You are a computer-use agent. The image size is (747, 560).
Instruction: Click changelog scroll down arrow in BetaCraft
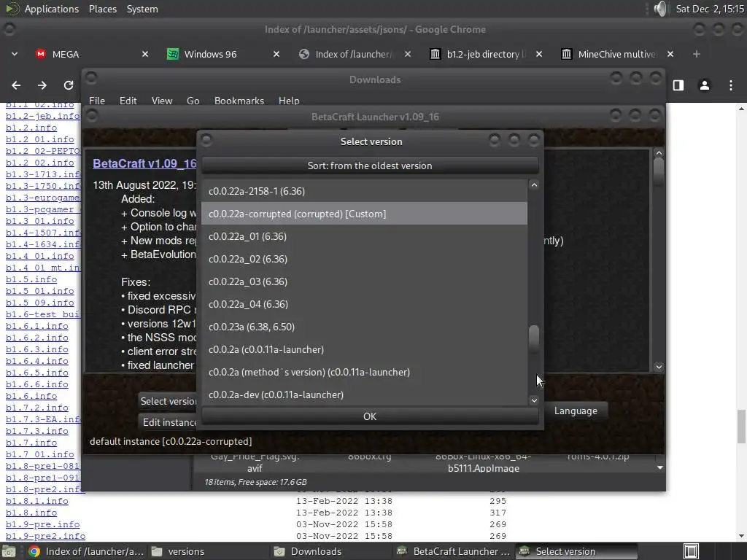click(659, 367)
